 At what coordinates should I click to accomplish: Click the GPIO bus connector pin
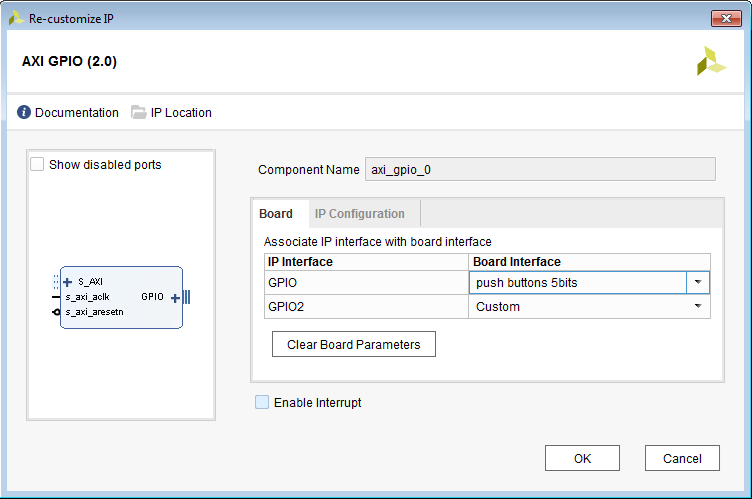click(186, 297)
